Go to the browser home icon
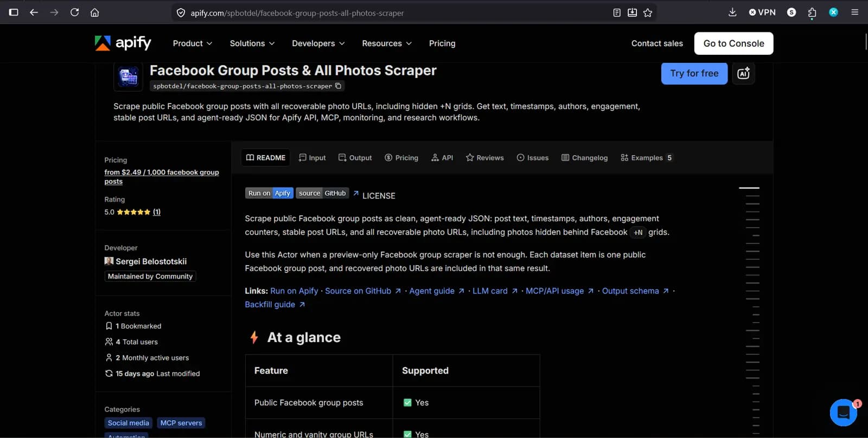Viewport: 868px width, 438px height. (95, 12)
